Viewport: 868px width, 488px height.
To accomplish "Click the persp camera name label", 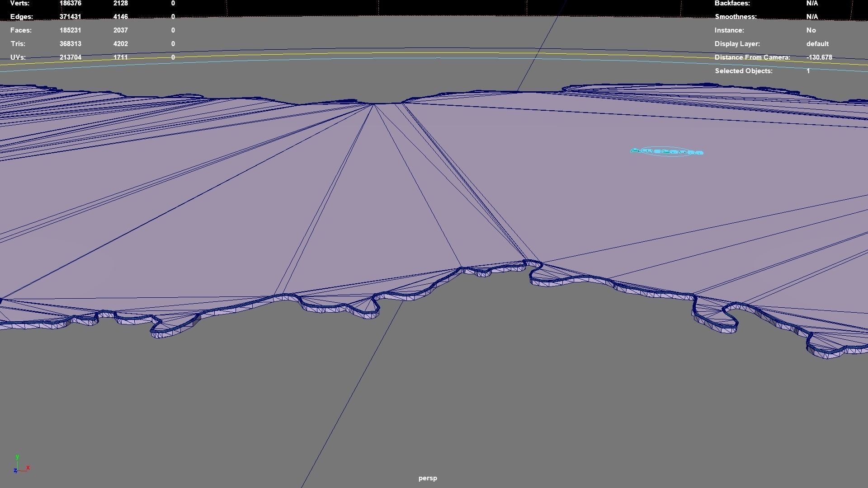I will pyautogui.click(x=427, y=478).
